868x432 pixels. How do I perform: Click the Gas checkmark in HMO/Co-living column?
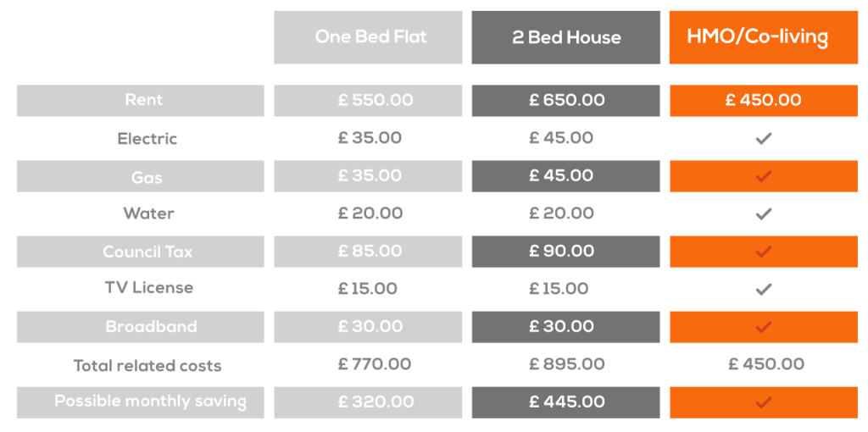(x=764, y=176)
